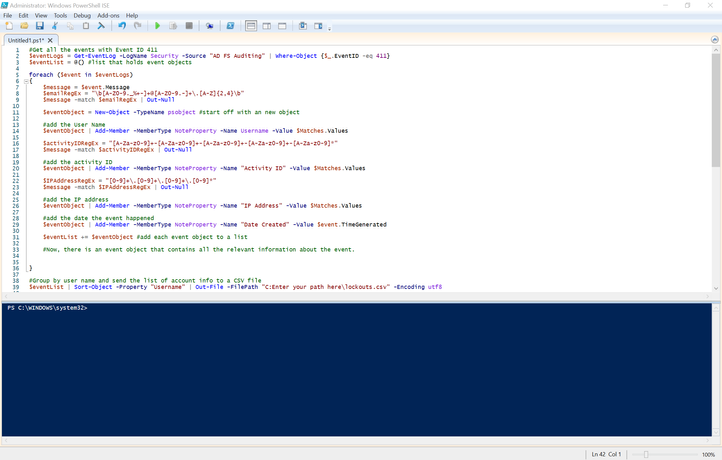Collapse the foreach block outline marker
Viewport: 722px width, 460px height.
[x=26, y=81]
